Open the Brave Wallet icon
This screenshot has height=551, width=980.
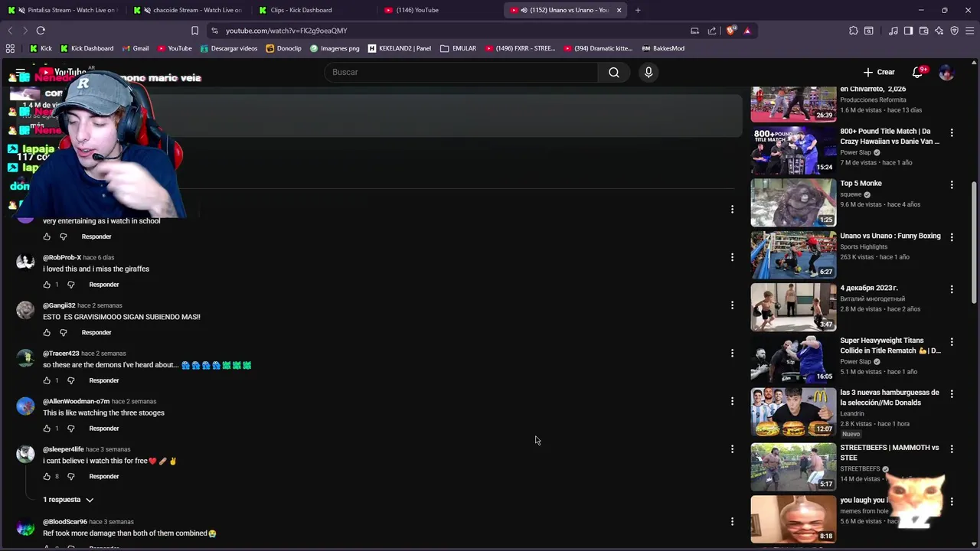point(924,31)
